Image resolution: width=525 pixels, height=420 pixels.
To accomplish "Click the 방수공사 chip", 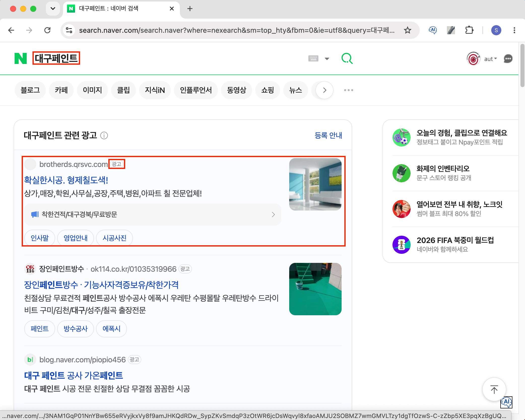I will (76, 329).
